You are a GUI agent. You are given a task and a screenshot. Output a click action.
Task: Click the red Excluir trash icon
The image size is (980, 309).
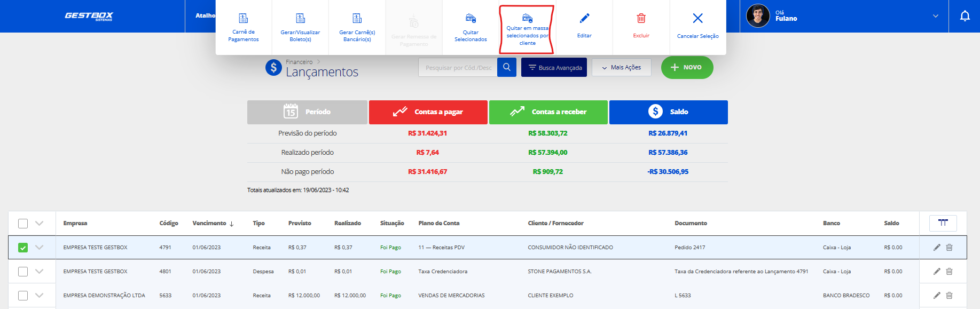click(x=641, y=19)
